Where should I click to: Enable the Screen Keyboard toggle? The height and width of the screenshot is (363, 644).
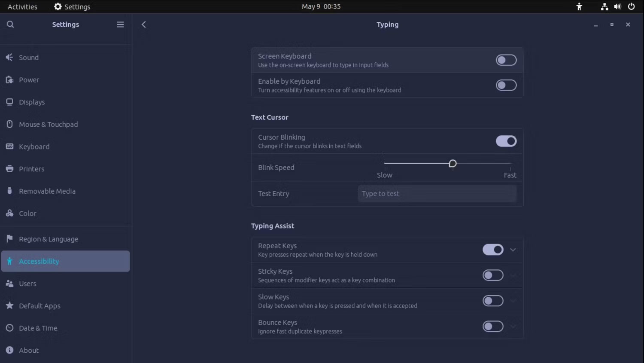coord(506,60)
